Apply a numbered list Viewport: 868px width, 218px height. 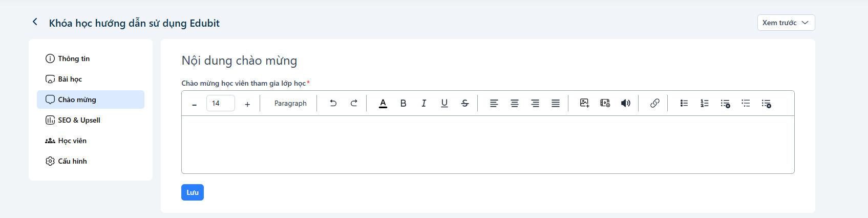[704, 103]
